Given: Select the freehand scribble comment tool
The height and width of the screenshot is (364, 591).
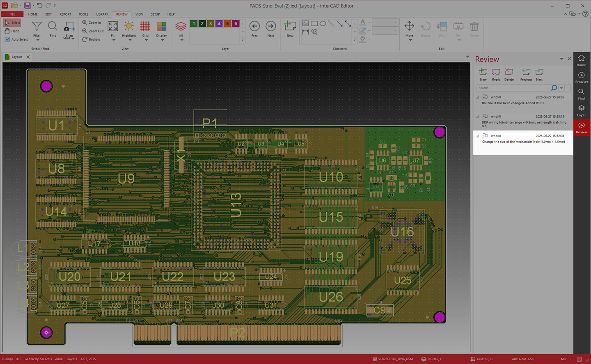Looking at the screenshot, I should click(314, 32).
